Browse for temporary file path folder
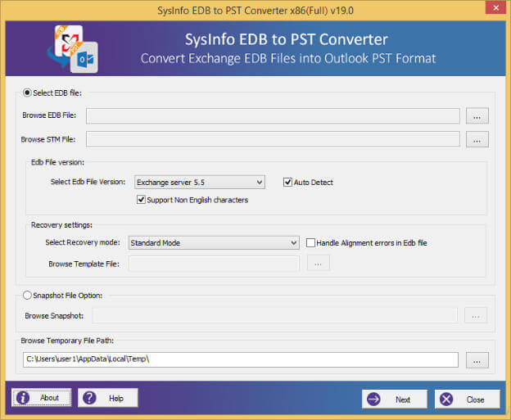 point(477,360)
